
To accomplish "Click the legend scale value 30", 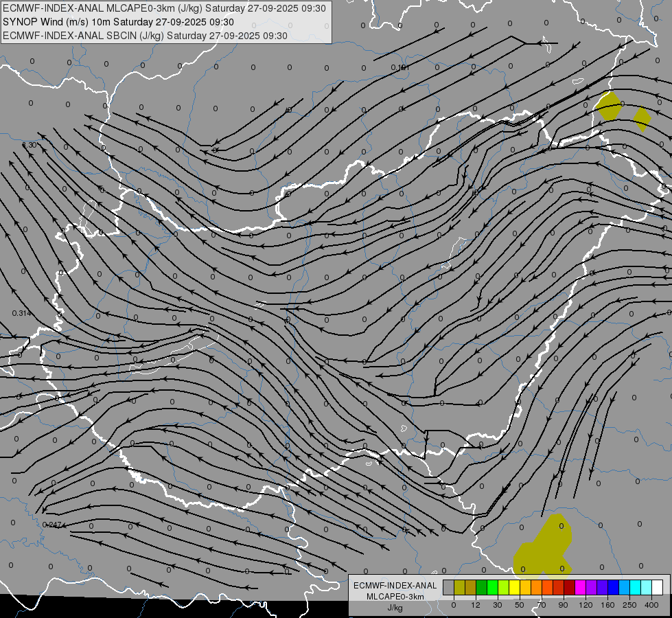I will click(x=498, y=605).
